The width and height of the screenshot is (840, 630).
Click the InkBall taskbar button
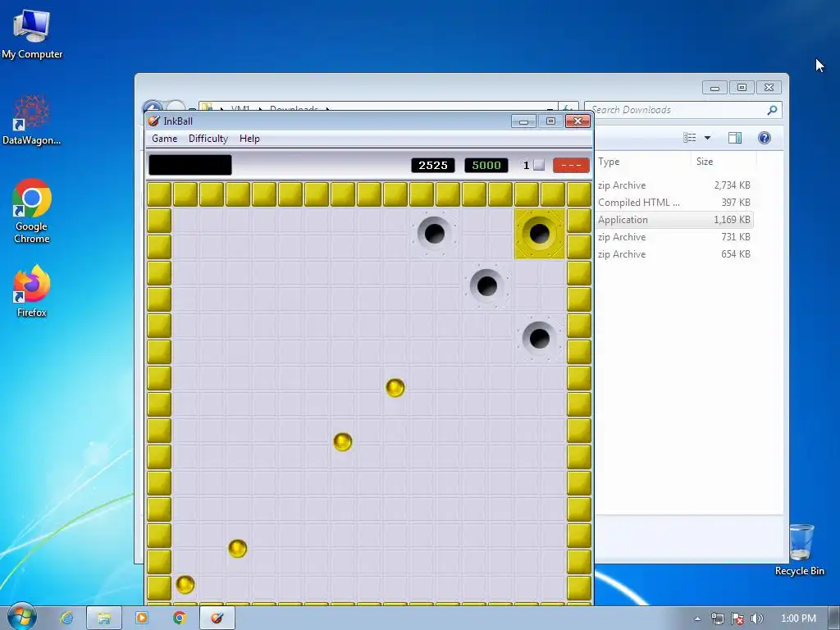tap(217, 619)
